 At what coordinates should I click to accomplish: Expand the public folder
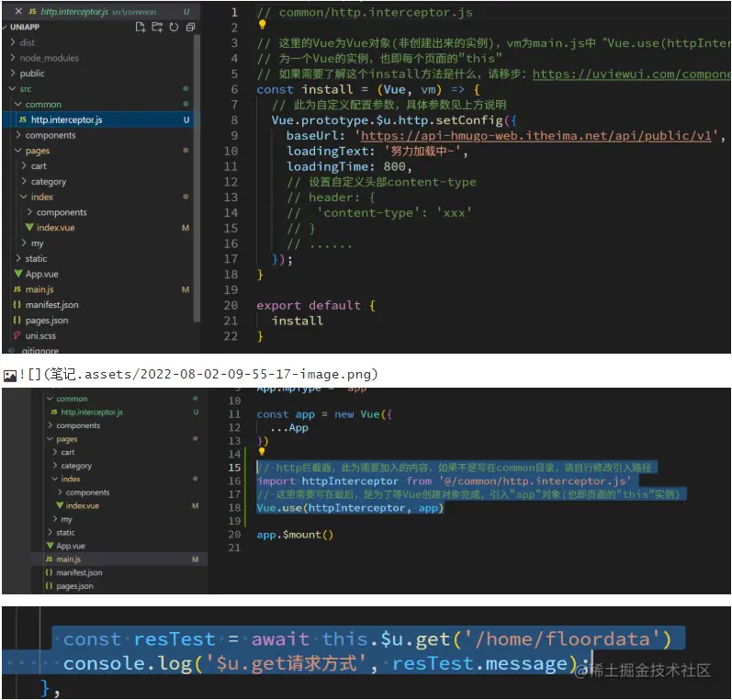coord(13,73)
